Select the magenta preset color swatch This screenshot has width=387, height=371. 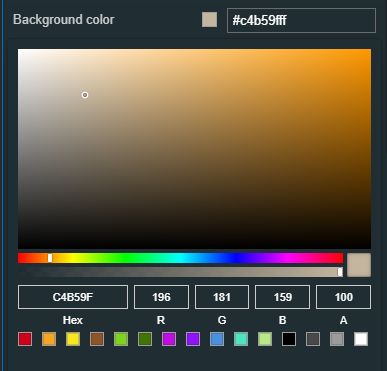tap(169, 339)
